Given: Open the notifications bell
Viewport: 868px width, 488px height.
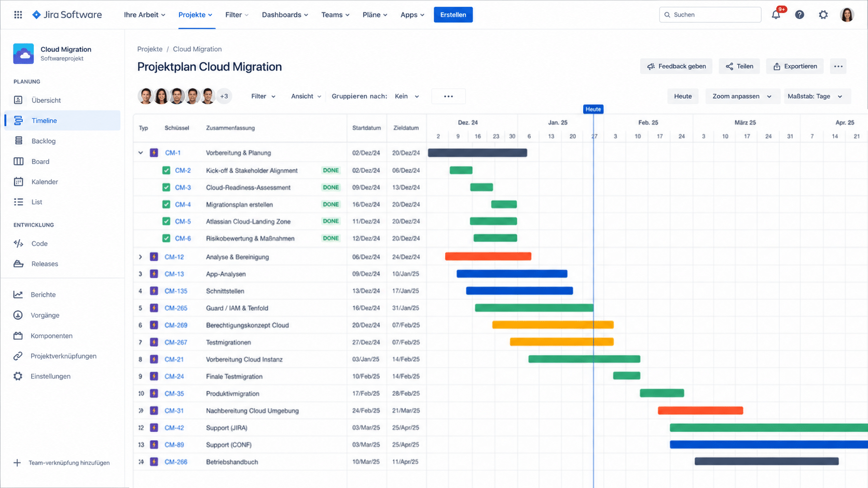Looking at the screenshot, I should (x=776, y=15).
